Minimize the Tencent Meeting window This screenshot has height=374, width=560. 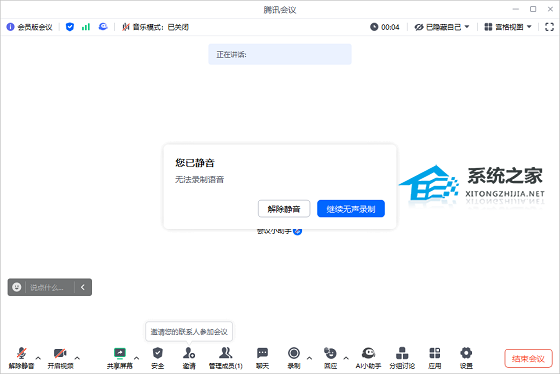pos(516,9)
